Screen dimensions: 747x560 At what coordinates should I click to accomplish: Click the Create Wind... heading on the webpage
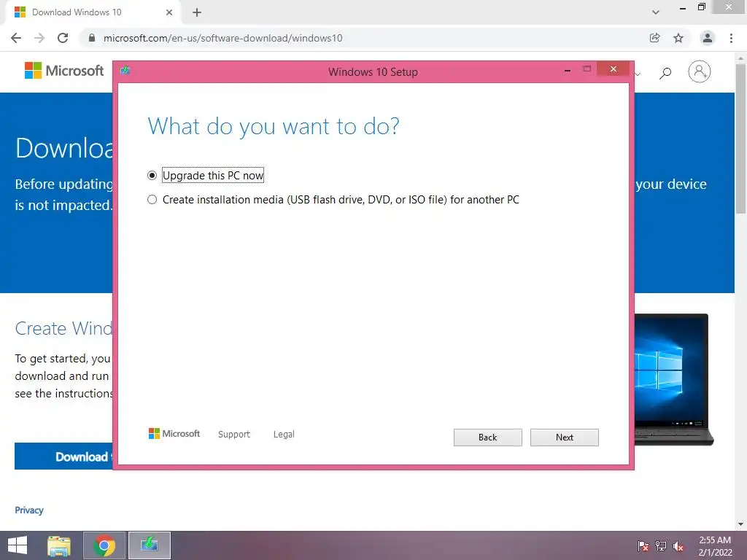pyautogui.click(x=64, y=328)
